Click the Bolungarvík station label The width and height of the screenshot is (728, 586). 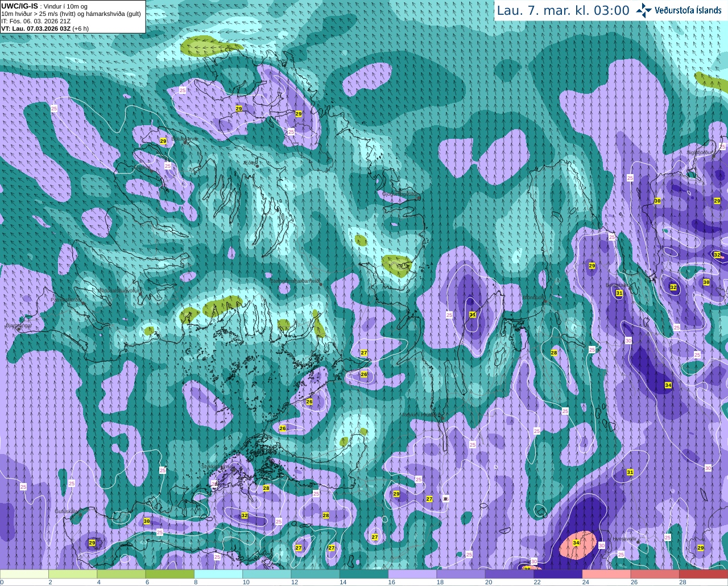(185, 138)
